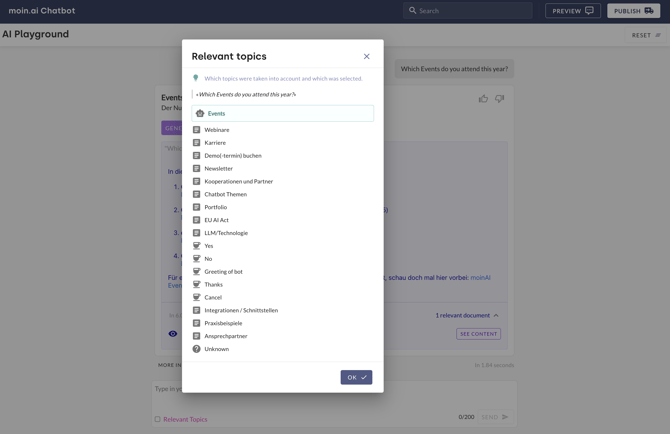Click the Reset option
670x434 pixels.
pos(645,35)
